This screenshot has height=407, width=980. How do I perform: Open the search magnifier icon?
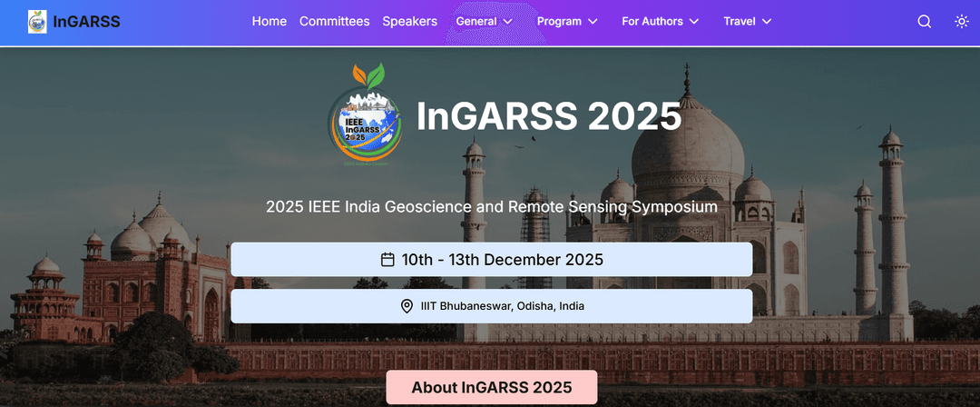point(925,22)
